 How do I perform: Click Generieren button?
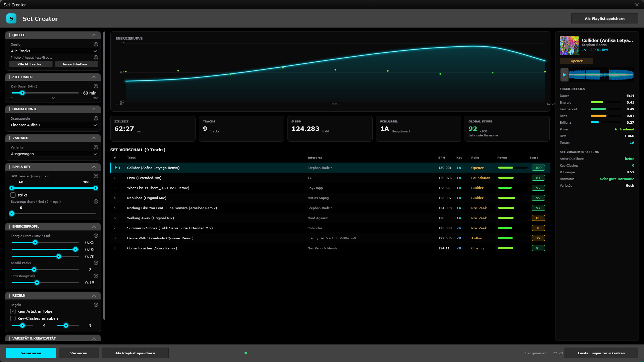31,353
